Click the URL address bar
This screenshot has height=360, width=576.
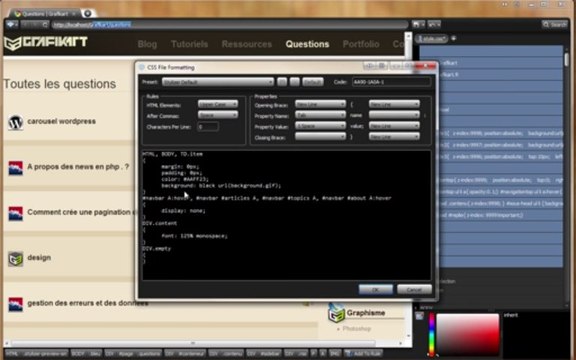[x=230, y=25]
